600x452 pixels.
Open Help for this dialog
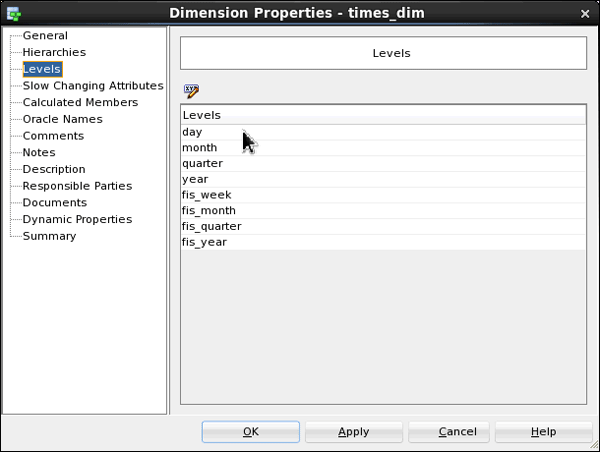[543, 432]
